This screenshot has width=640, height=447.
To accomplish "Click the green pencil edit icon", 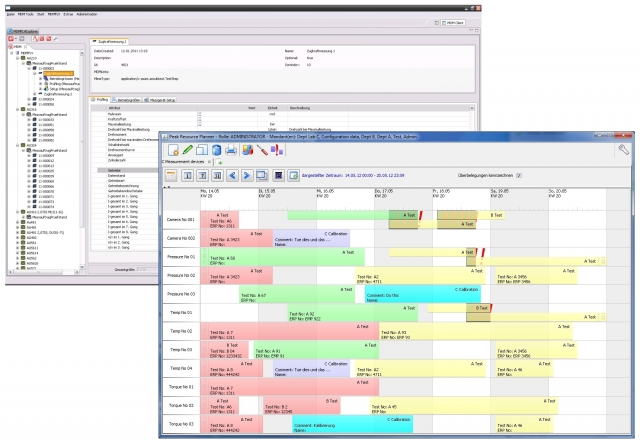I will [187, 150].
